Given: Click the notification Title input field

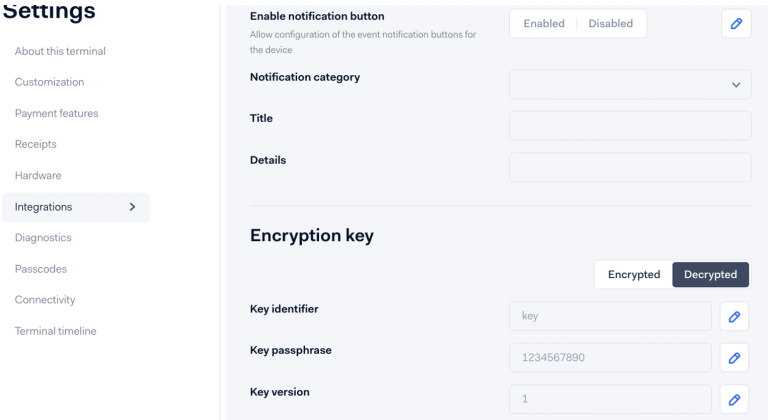Looking at the screenshot, I should coord(630,125).
